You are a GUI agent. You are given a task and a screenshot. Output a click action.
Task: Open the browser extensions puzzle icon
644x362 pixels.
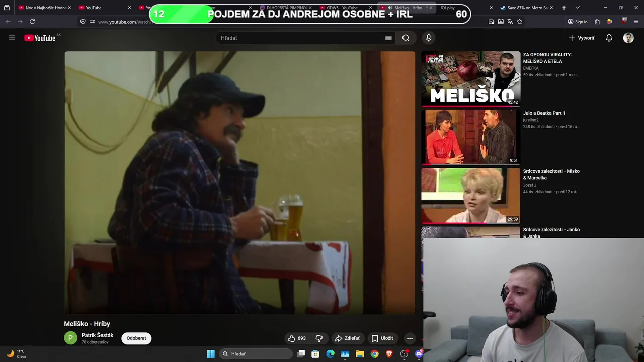[x=597, y=22]
